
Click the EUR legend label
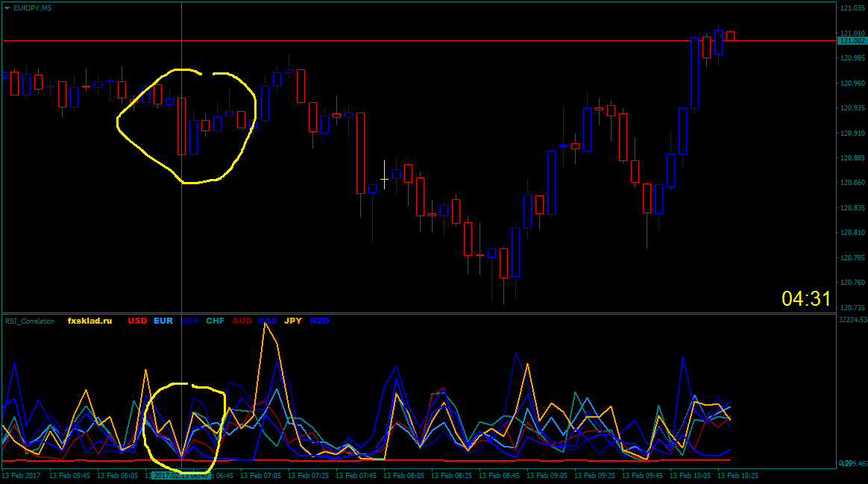[163, 321]
